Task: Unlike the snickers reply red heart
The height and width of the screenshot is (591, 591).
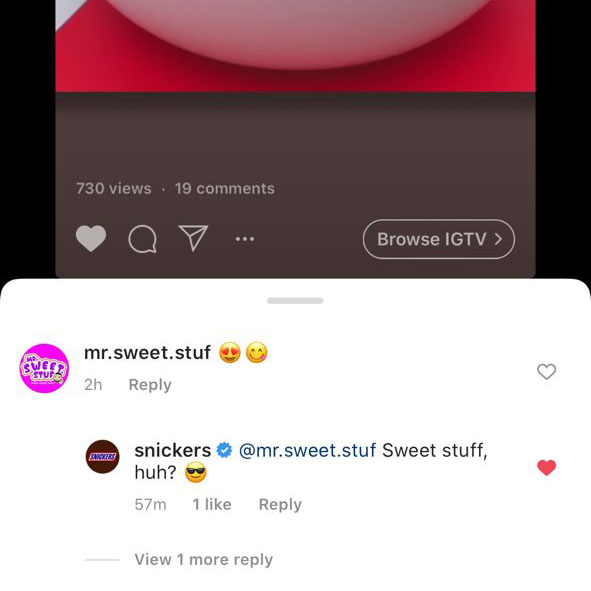Action: click(546, 468)
